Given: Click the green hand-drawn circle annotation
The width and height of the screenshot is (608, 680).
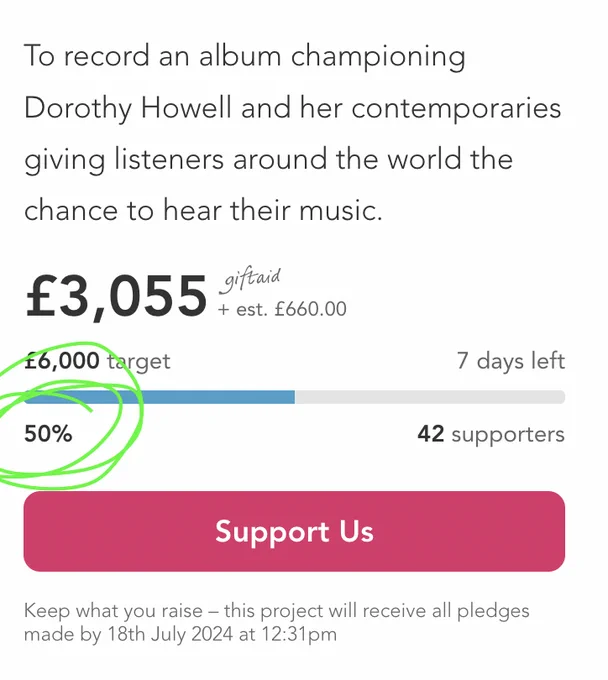Looking at the screenshot, I should (69, 414).
